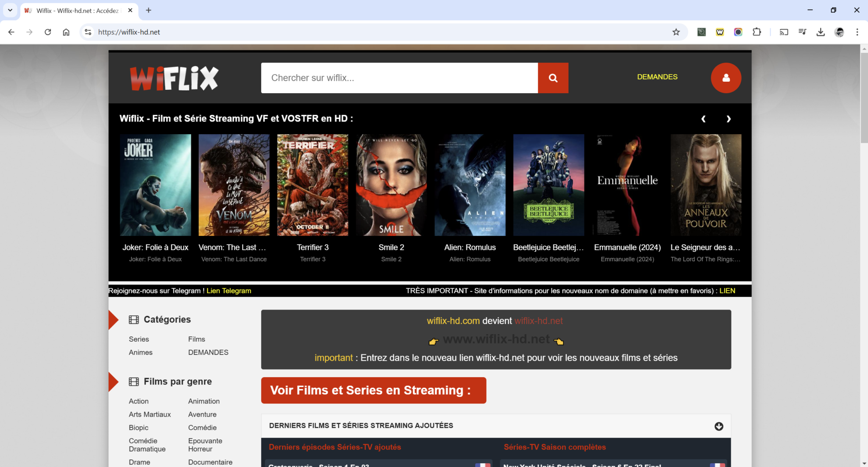This screenshot has height=467, width=868.
Task: Focus the Chercher sur wiflix search field
Action: [399, 78]
